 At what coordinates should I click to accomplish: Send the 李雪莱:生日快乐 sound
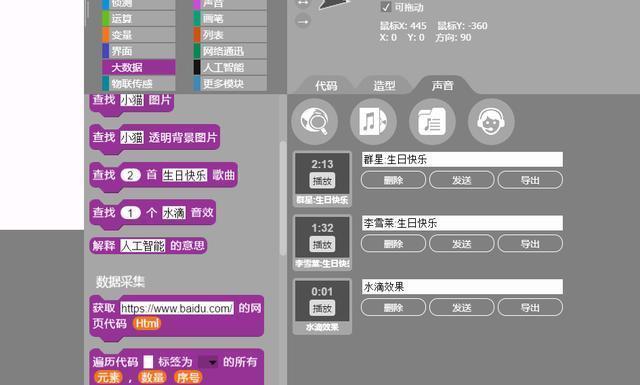462,244
